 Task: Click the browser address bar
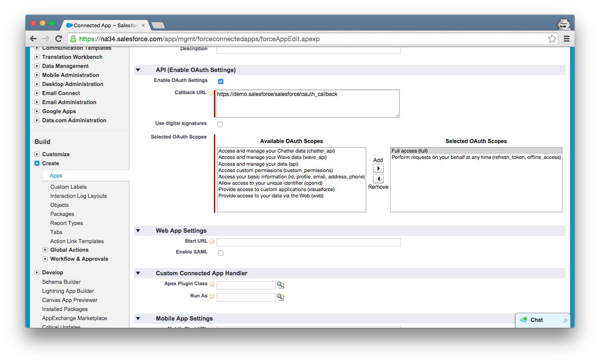[313, 39]
